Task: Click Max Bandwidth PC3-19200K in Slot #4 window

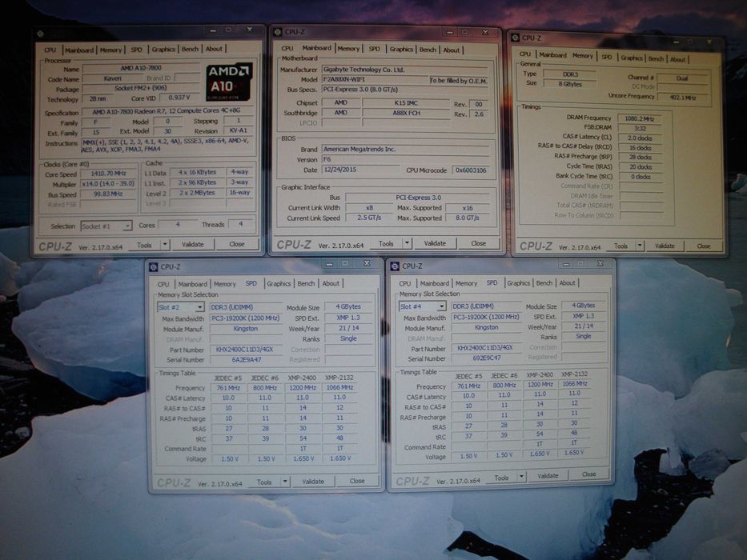Action: point(486,317)
